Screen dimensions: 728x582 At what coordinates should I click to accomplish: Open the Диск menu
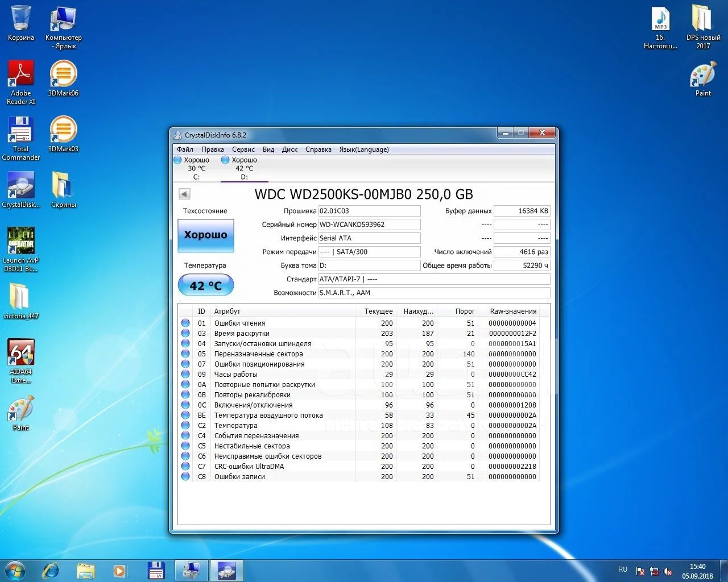[x=290, y=149]
